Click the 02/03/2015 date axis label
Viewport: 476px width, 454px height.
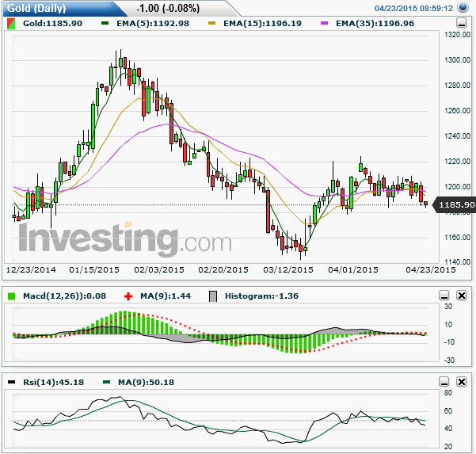point(159,269)
